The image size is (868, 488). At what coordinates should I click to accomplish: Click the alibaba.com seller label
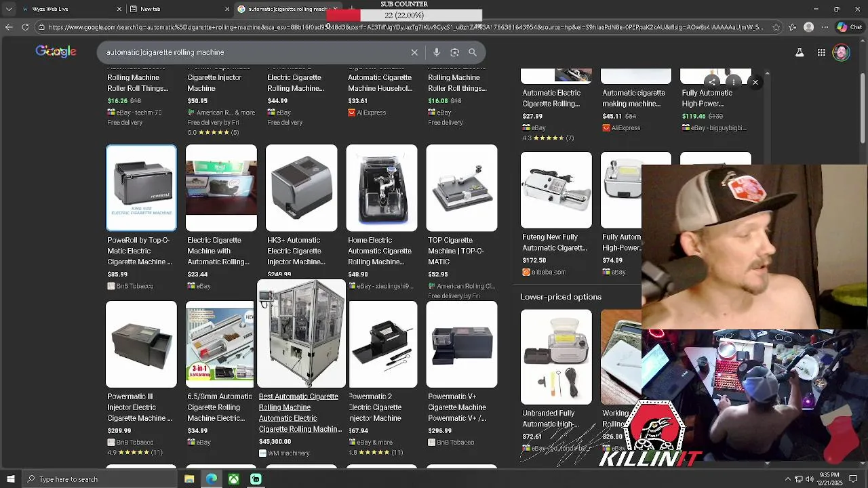click(549, 272)
